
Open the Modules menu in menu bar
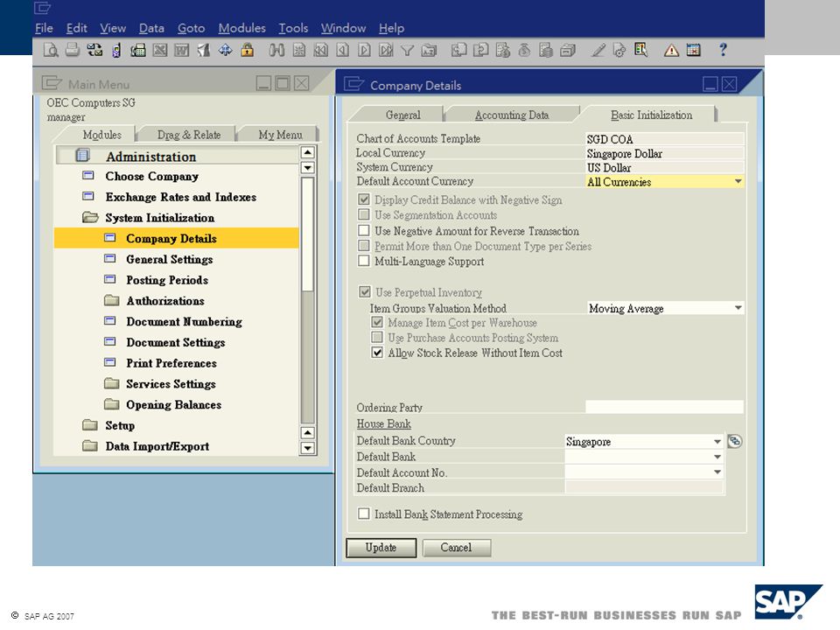(241, 28)
